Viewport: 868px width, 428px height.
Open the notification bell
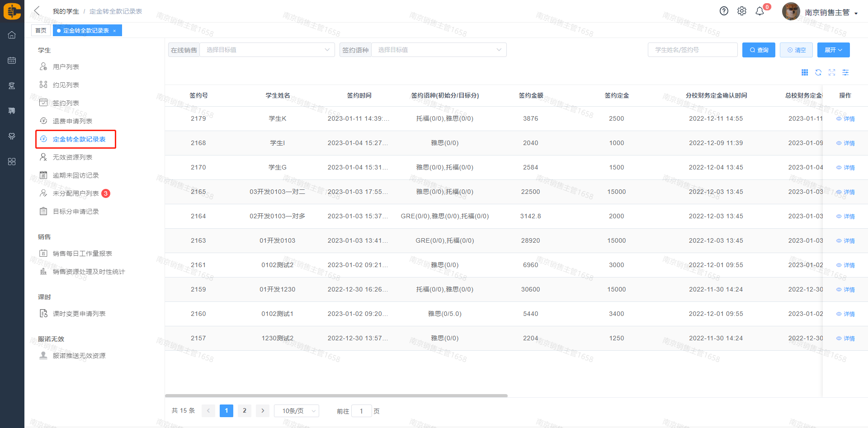pos(760,11)
